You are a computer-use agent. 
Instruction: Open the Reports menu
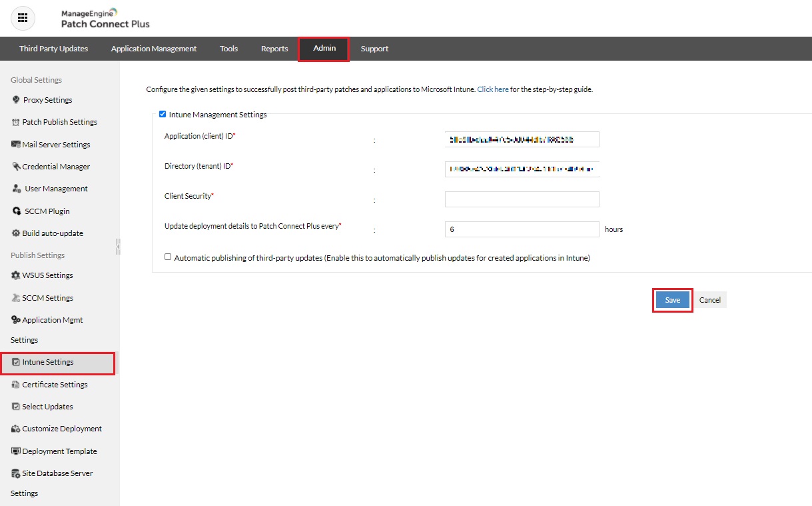click(274, 49)
